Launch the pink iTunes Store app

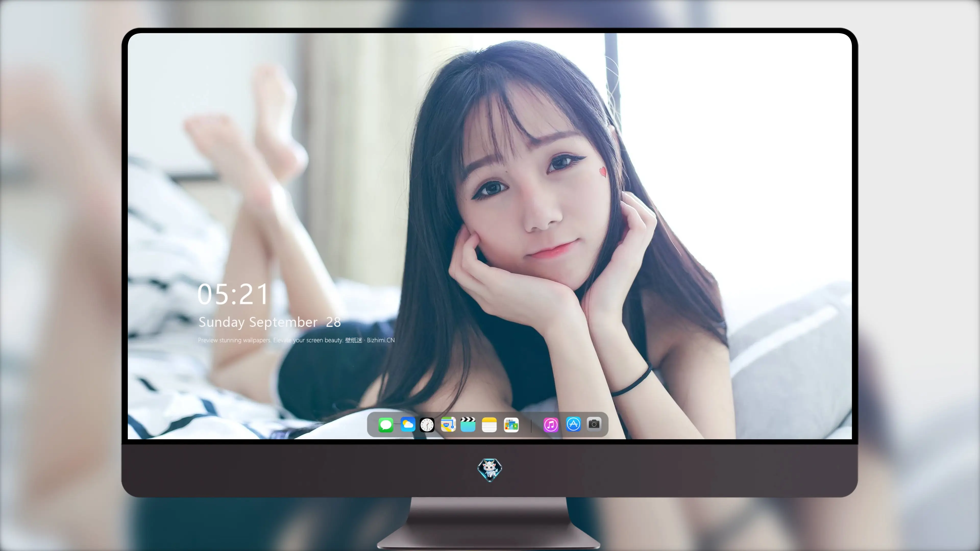550,425
